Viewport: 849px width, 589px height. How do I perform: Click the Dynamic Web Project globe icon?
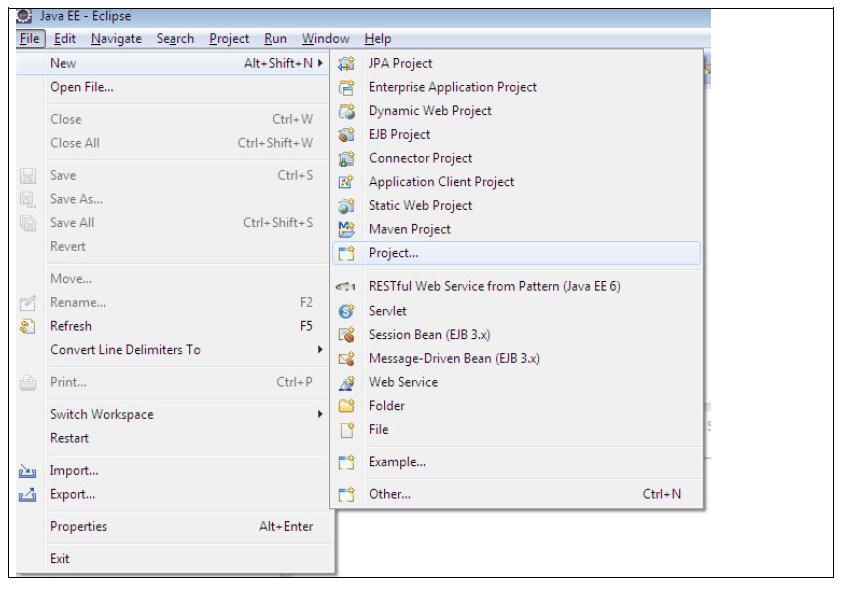346,111
